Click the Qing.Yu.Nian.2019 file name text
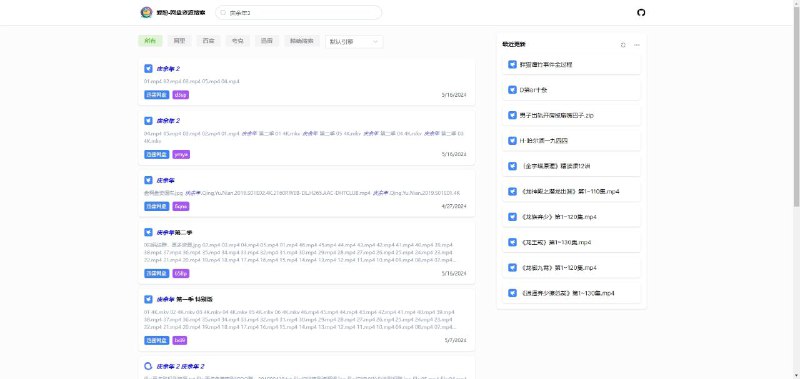Viewport: 800px width, 379px height. (303, 193)
